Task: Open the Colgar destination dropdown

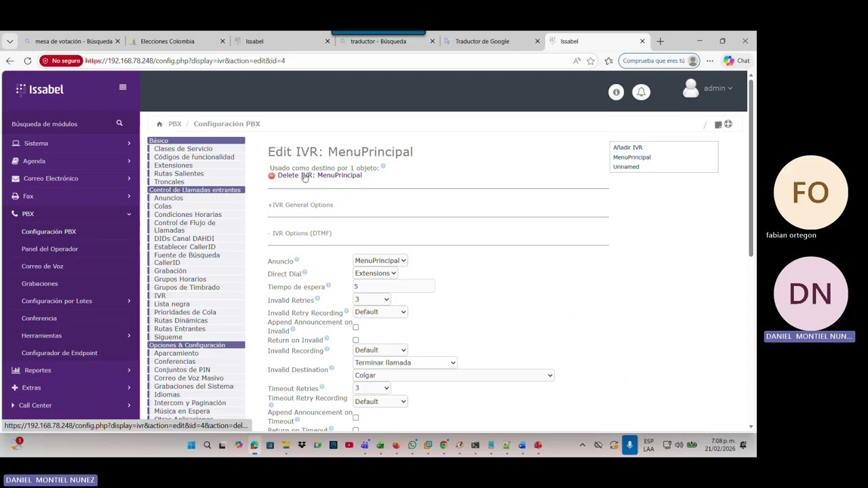Action: coord(453,375)
